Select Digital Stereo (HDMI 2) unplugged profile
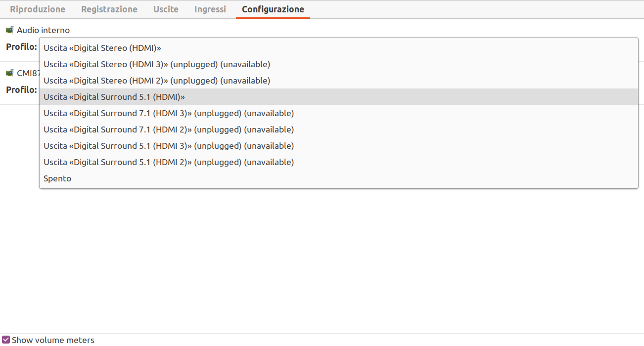Image resolution: width=644 pixels, height=346 pixels. point(339,81)
